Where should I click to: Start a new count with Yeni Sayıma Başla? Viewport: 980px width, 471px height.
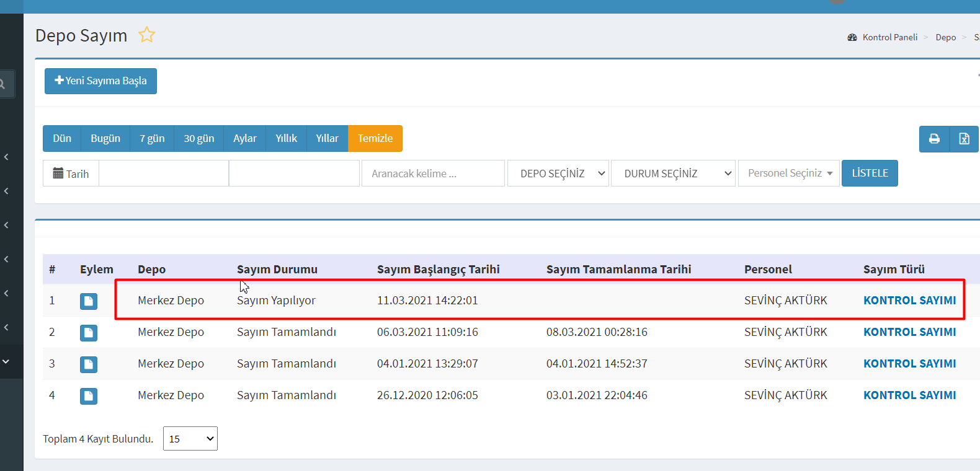[x=100, y=81]
